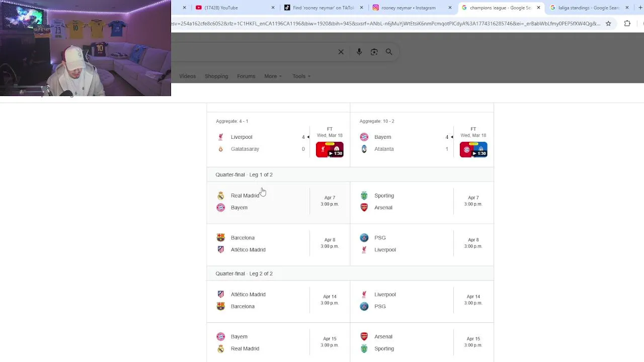Start voice search with the microphone icon
The height and width of the screenshot is (362, 644).
359,52
